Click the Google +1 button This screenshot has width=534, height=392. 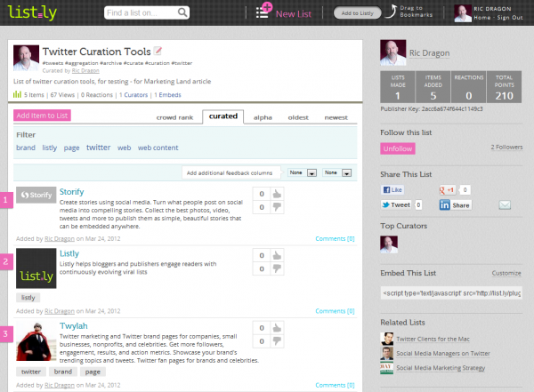(448, 190)
